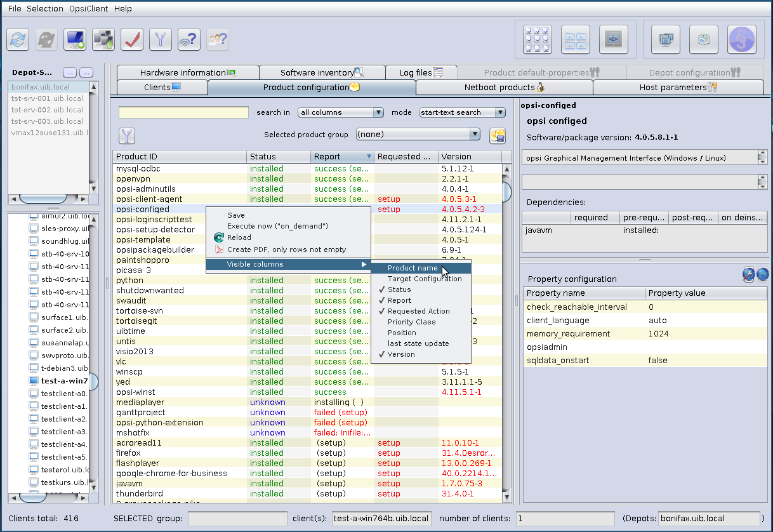Screen dimensions: 773x532
Task: Switch to client configuration grid icon
Action: coord(538,39)
